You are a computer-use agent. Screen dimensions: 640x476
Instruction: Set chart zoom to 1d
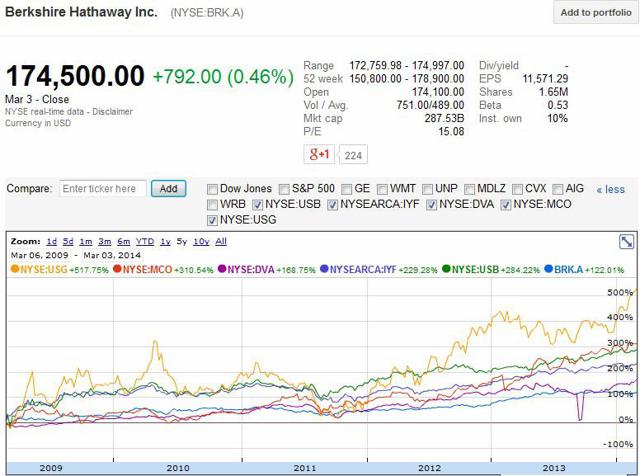point(52,241)
